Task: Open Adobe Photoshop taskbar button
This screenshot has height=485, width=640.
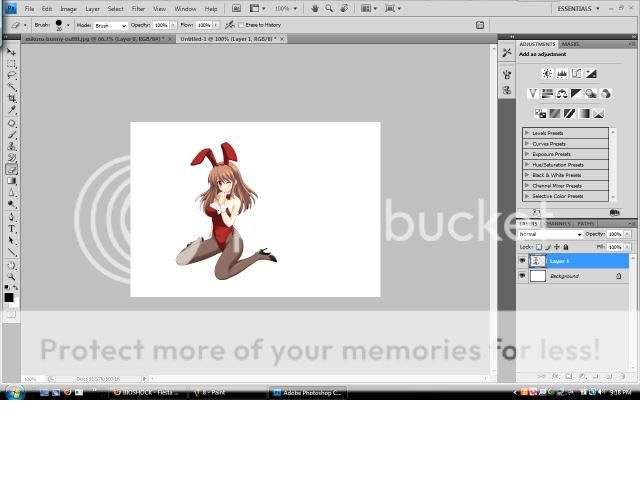Action: click(308, 392)
